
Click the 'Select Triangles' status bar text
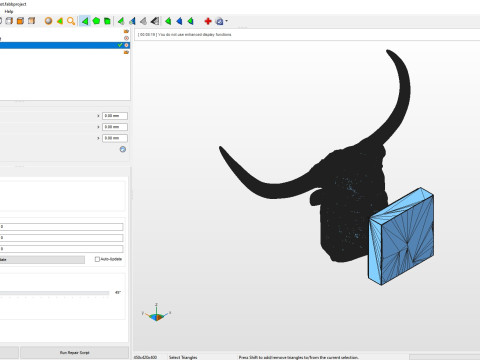click(183, 357)
